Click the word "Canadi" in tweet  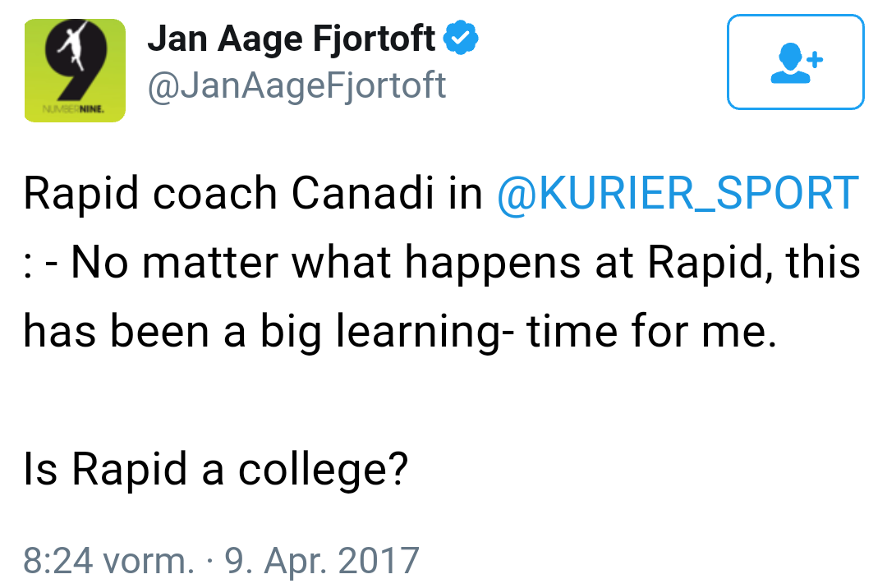pos(362,193)
